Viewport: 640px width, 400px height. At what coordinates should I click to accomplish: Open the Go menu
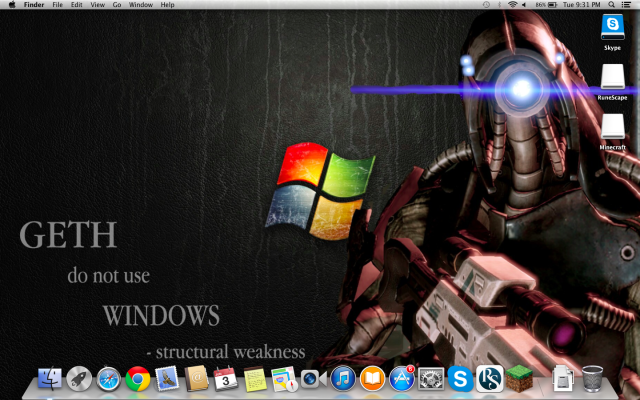(x=117, y=4)
